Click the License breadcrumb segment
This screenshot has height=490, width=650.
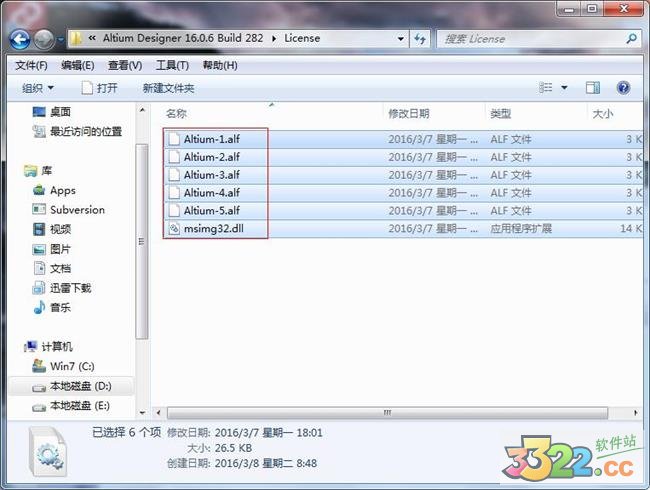point(302,38)
